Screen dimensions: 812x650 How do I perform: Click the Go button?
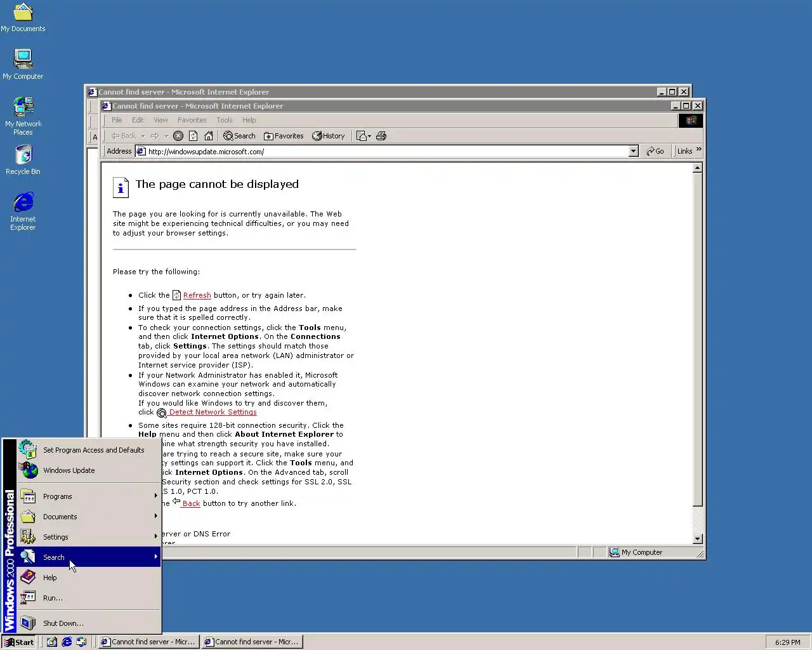(655, 151)
